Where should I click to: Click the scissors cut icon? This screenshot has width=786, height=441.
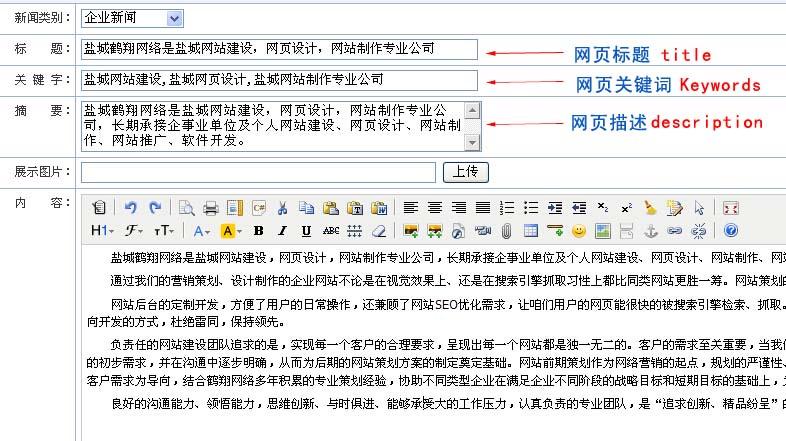283,208
